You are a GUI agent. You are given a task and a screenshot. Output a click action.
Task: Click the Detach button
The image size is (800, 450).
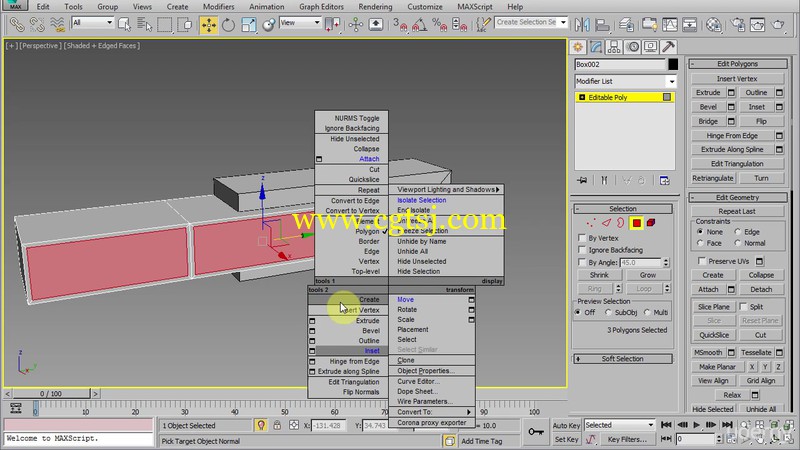pos(761,289)
